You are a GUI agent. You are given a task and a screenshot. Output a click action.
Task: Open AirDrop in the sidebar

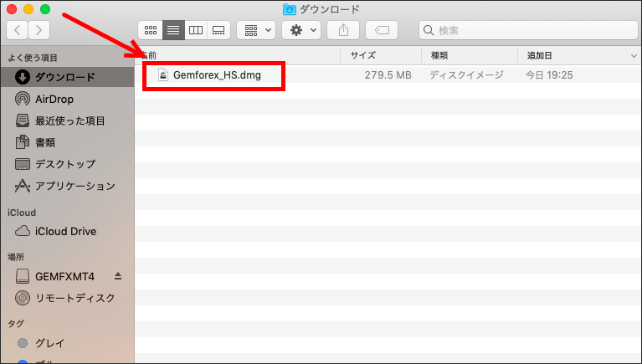tap(67, 99)
